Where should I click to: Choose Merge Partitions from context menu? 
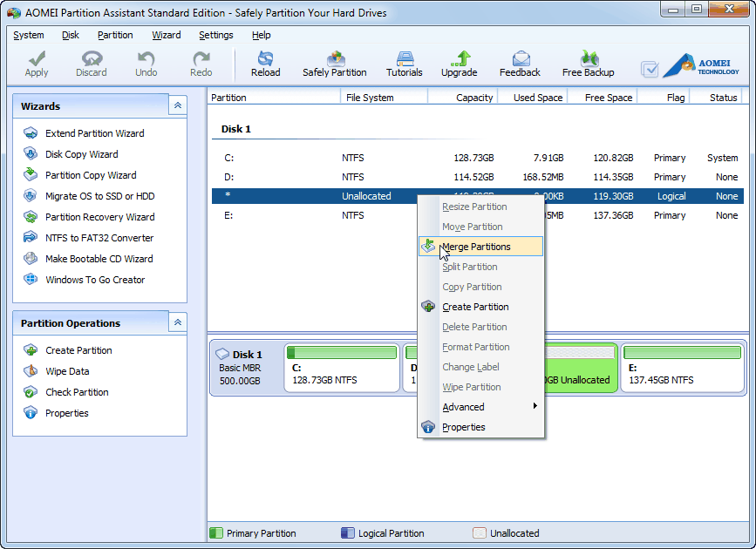pos(475,246)
